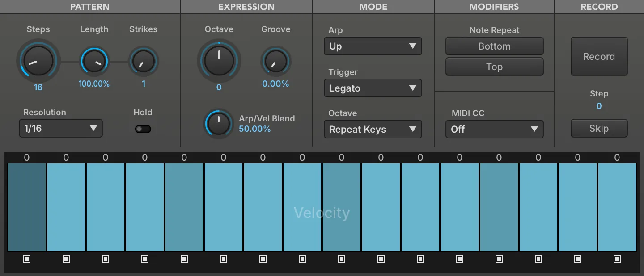Open the Trigger dropdown set to Legato
The image size is (644, 276).
click(x=373, y=88)
